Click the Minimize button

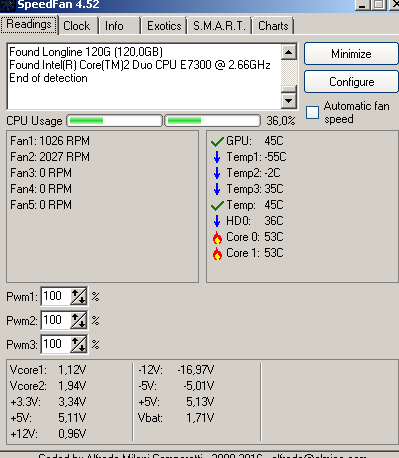click(351, 54)
